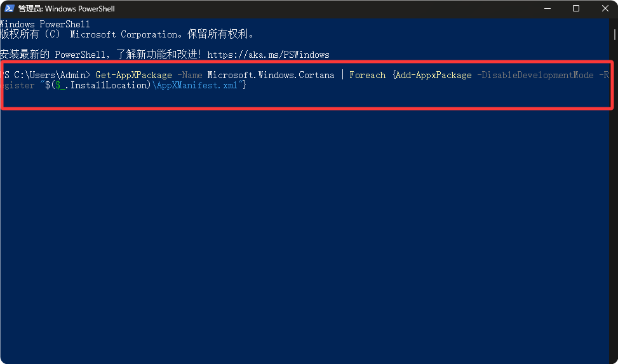Click the "Windows PowerShell" header line
The width and height of the screenshot is (618, 364).
coord(44,24)
